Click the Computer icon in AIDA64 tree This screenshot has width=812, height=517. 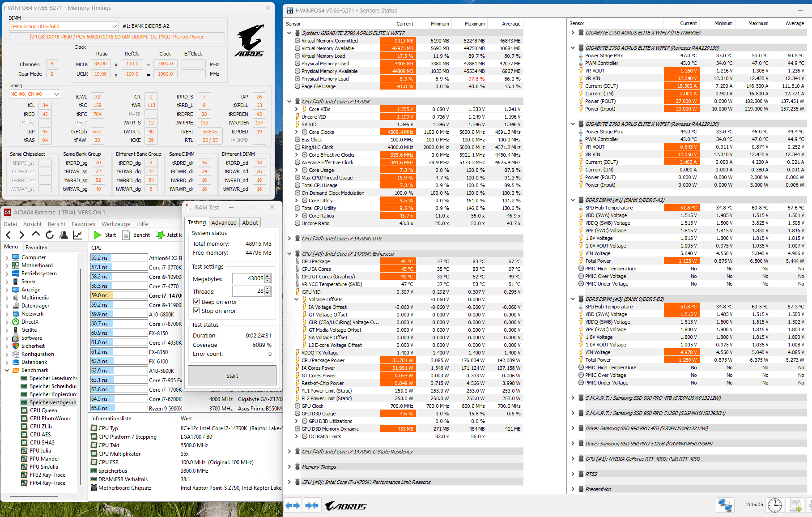(16, 257)
